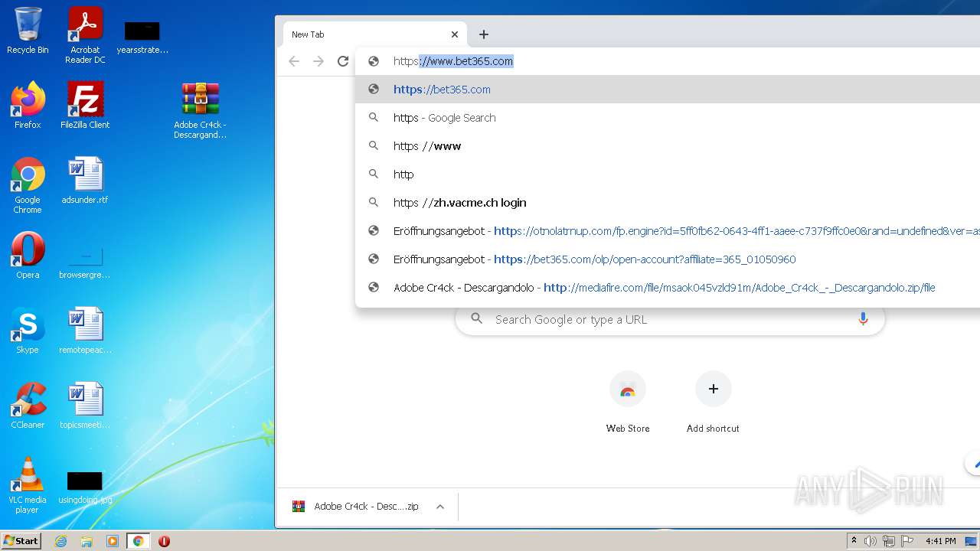Click the Add shortcut plus tile

[x=713, y=403]
